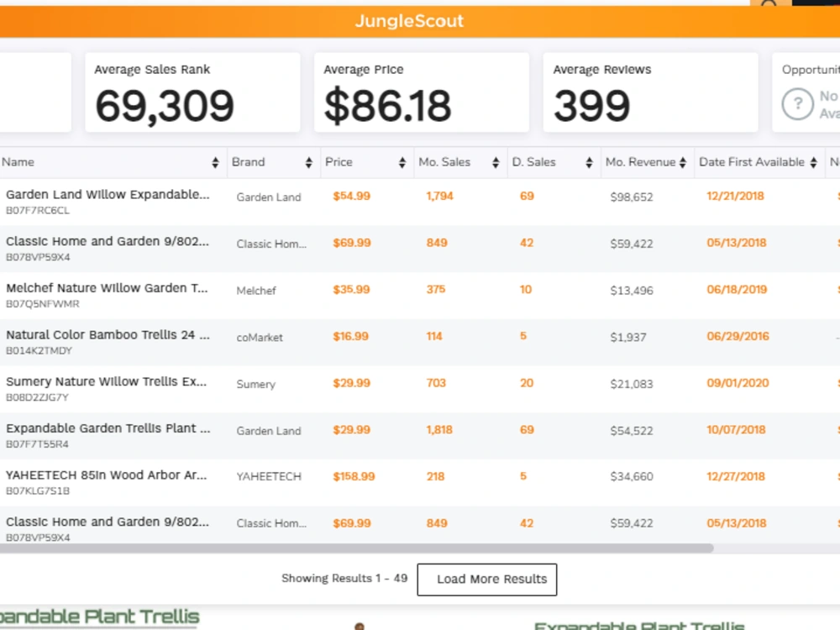Click the Average Price $86.18 card
Viewport: 840px width, 630px height.
tap(422, 92)
